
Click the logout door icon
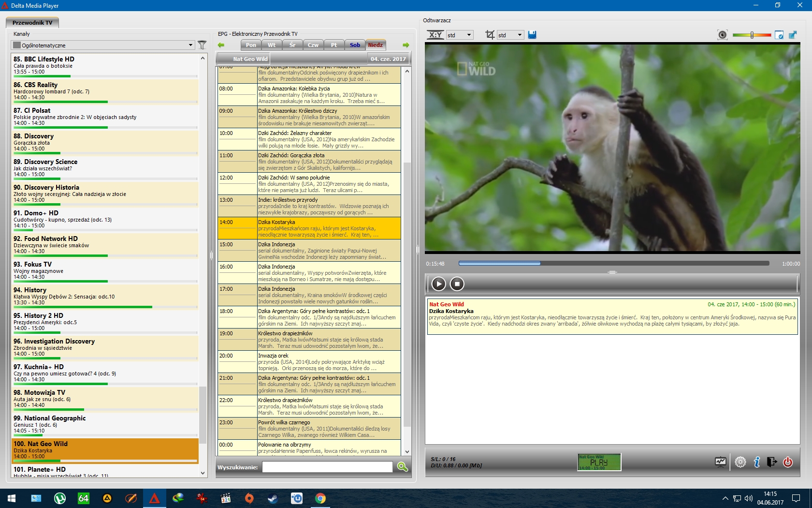tap(772, 462)
